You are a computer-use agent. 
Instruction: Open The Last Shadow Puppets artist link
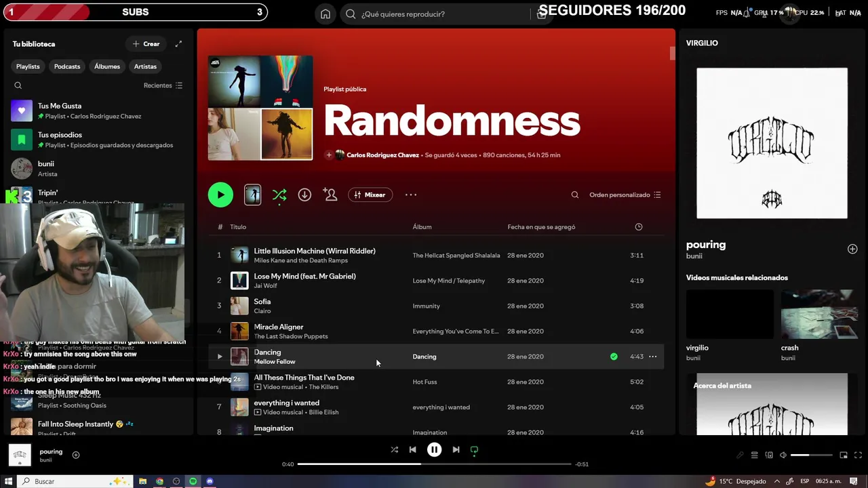point(291,336)
